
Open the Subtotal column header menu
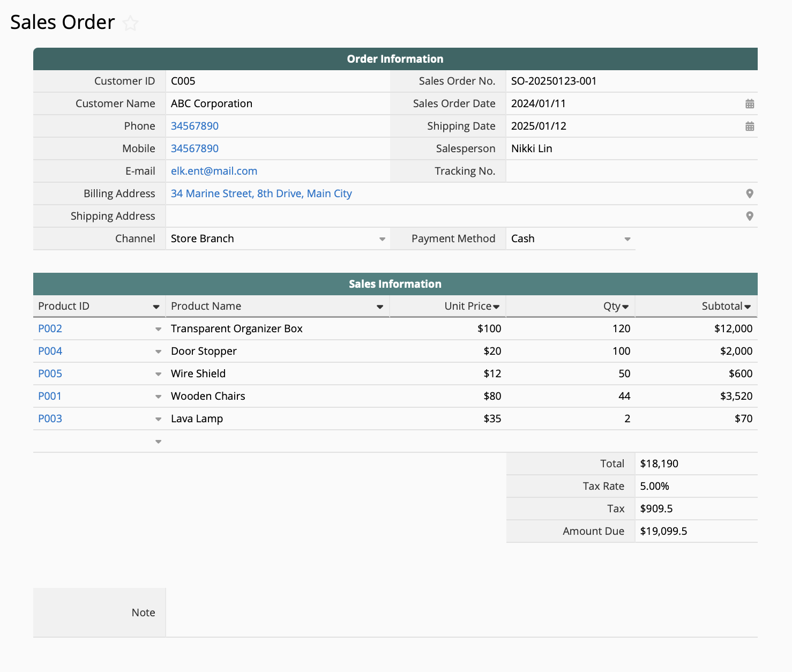(x=748, y=307)
